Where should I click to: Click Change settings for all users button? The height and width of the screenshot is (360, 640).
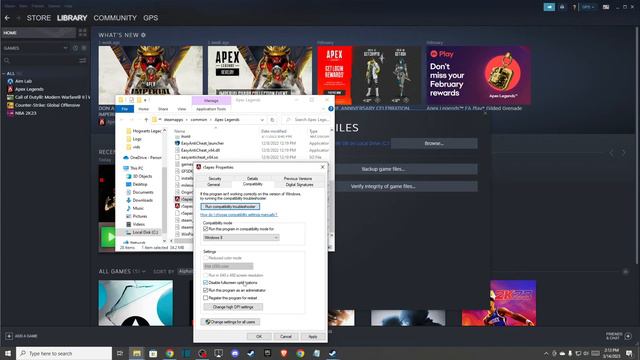pos(230,322)
